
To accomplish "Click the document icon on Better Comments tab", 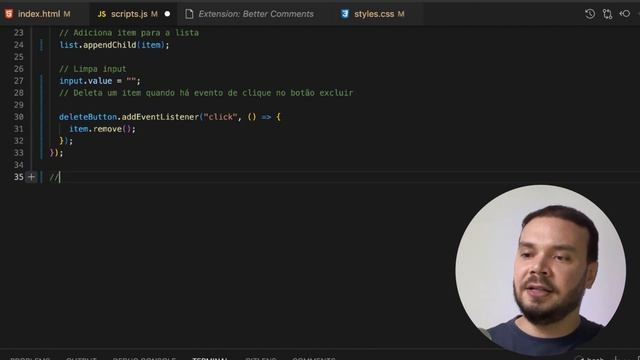I will tap(189, 14).
